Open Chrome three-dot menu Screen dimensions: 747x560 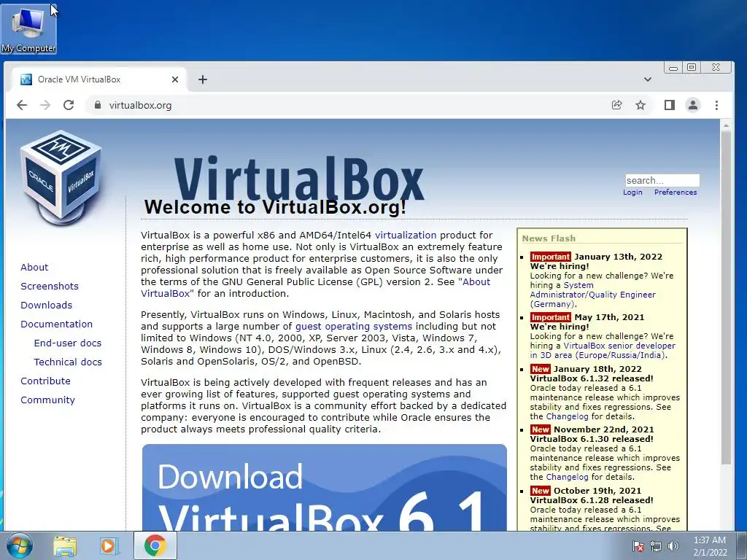716,105
